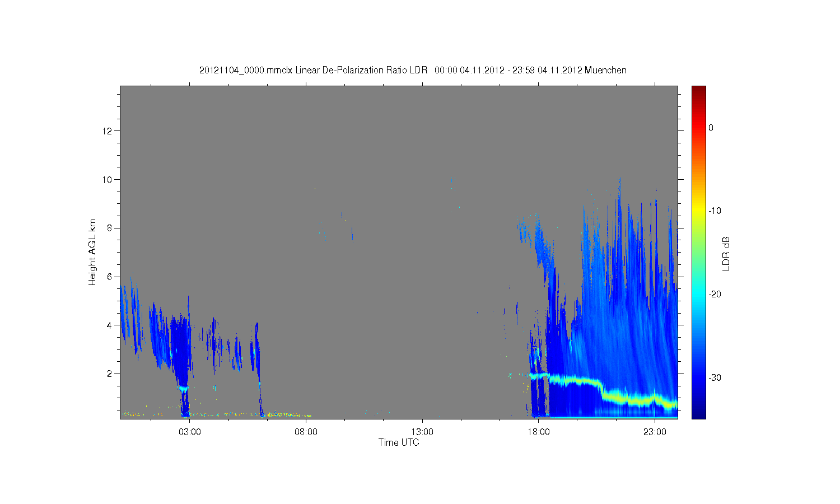Click the 18:00 time tick label
840x504 pixels.
[x=539, y=432]
